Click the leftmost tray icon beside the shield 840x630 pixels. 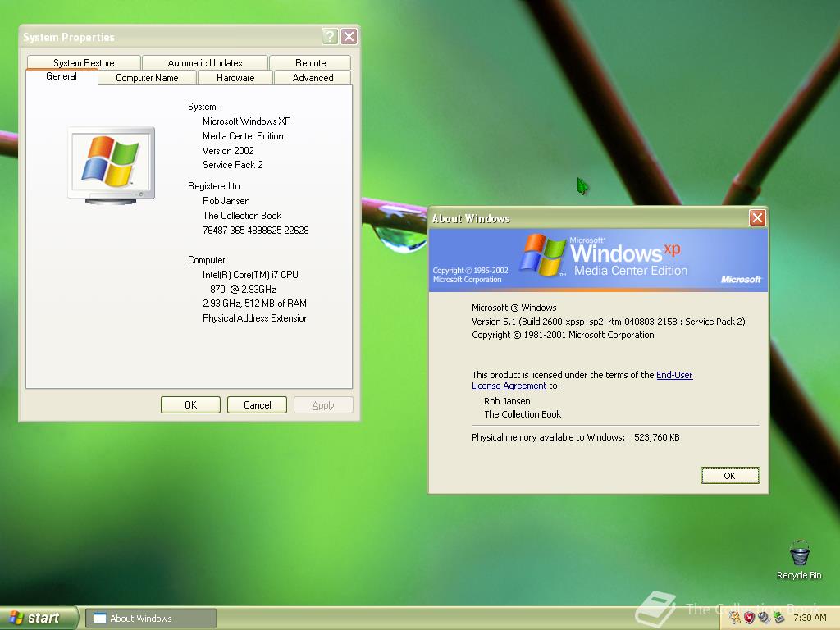point(735,618)
